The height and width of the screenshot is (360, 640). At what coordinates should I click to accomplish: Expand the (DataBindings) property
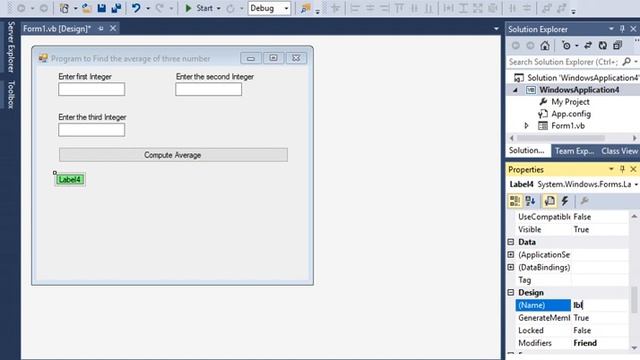point(511,267)
